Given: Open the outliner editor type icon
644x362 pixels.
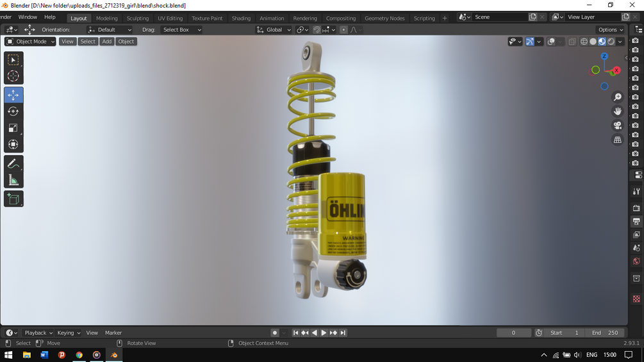Looking at the screenshot, I should pos(638,29).
